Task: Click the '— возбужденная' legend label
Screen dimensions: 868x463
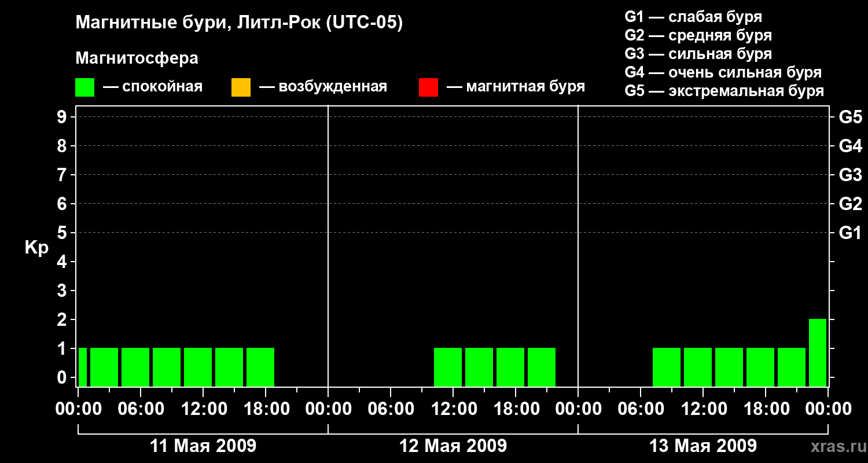Action: (x=323, y=87)
